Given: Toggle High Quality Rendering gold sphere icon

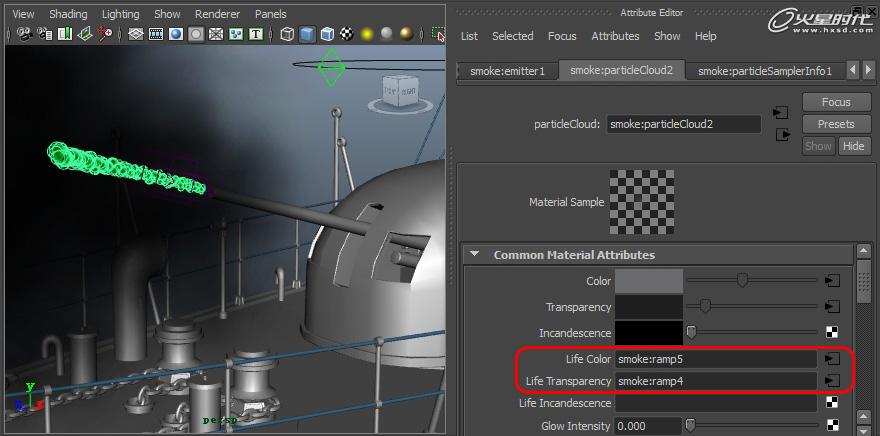Looking at the screenshot, I should [407, 34].
